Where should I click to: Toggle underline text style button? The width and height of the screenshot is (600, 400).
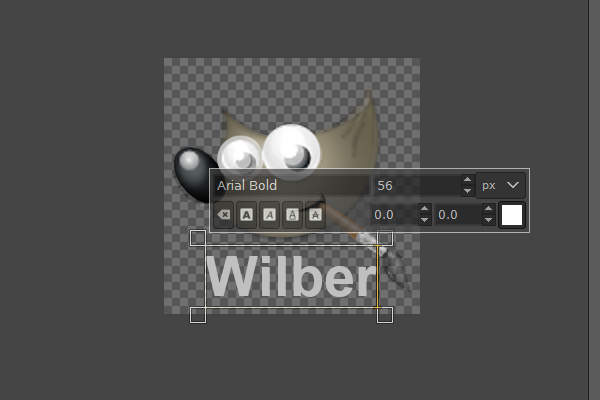tap(292, 215)
